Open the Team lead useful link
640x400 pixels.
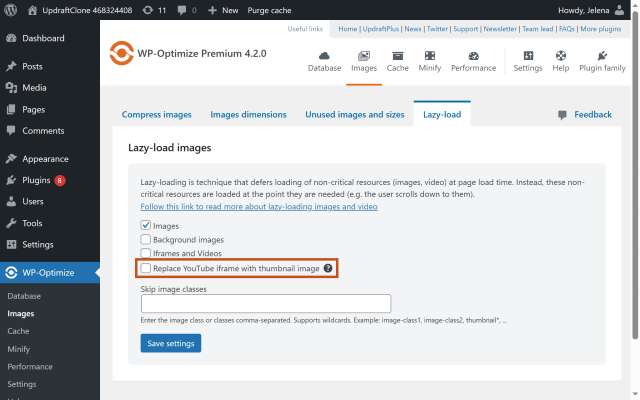[x=538, y=29]
